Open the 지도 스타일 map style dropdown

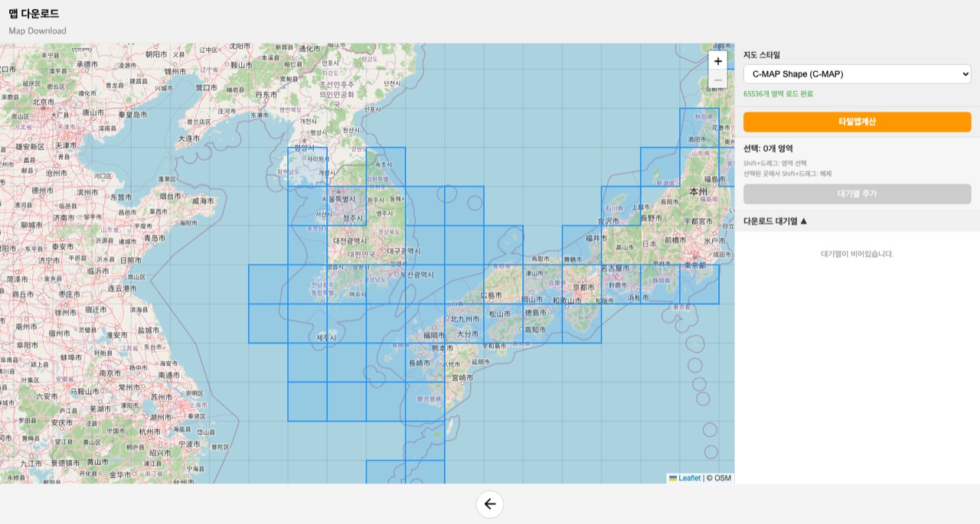pyautogui.click(x=857, y=74)
